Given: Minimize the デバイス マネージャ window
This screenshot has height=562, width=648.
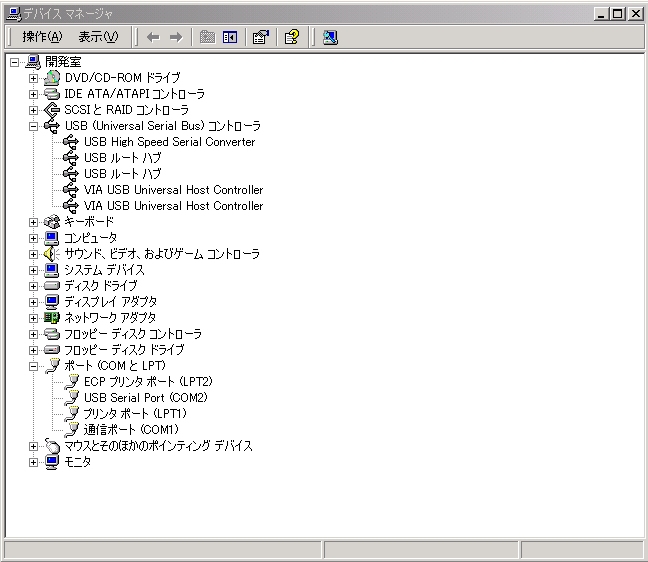Looking at the screenshot, I should [x=601, y=14].
